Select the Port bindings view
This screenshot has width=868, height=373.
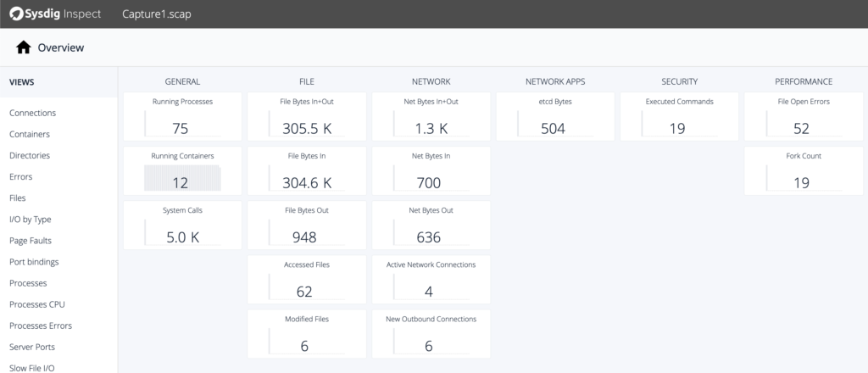(34, 262)
